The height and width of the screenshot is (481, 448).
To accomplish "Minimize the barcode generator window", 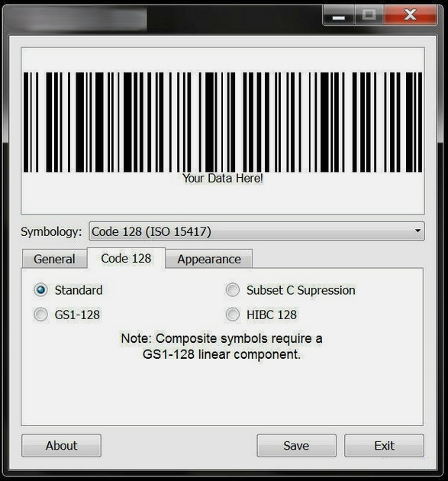I will pyautogui.click(x=339, y=15).
